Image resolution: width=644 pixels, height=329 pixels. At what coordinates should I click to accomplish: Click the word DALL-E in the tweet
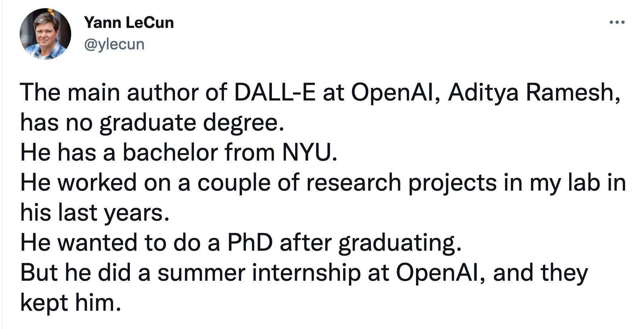point(275,92)
